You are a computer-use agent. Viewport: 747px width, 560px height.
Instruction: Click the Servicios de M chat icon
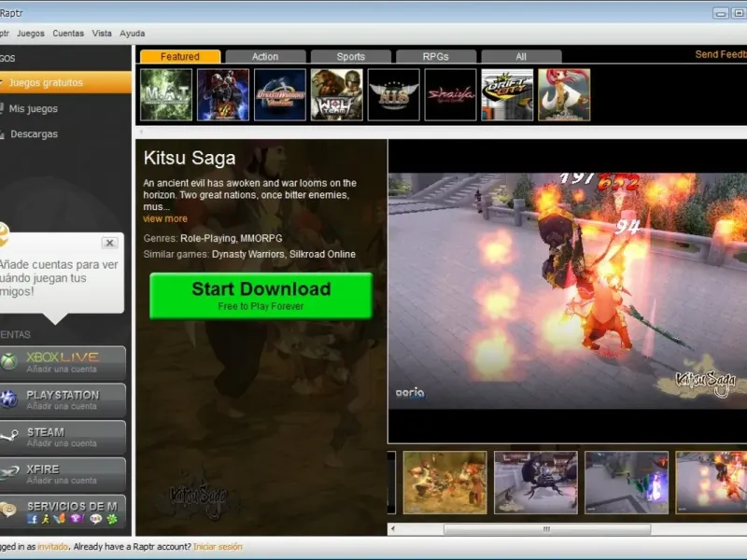pos(8,510)
